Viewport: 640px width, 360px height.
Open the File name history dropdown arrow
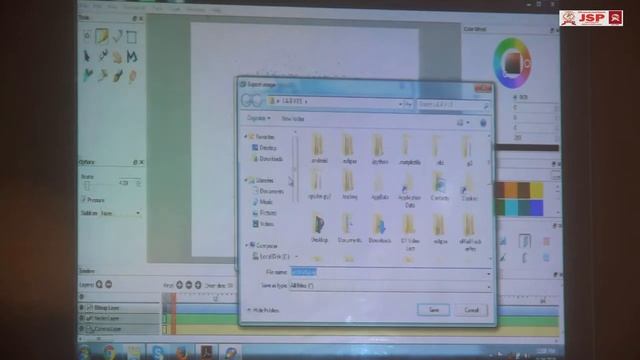click(489, 273)
